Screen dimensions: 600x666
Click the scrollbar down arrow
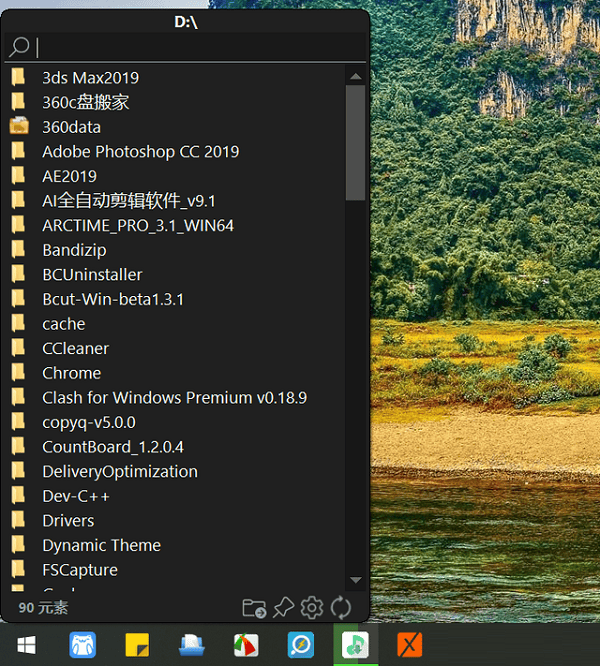pos(355,580)
